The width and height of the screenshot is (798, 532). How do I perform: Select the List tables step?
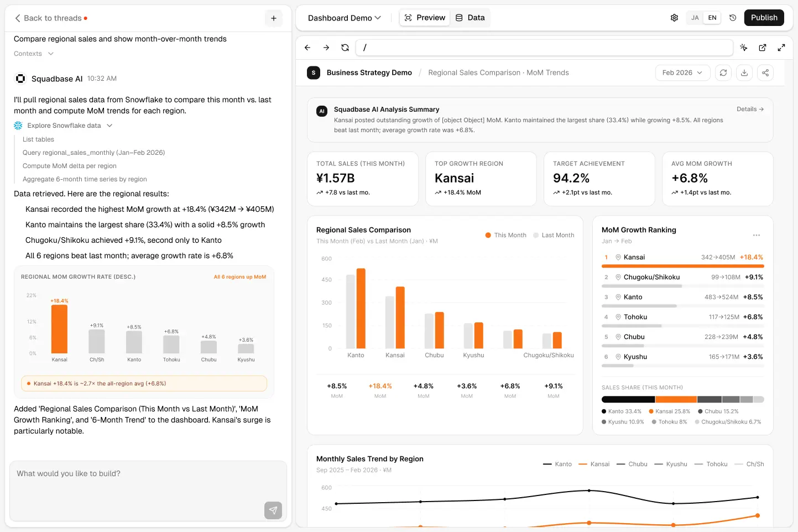click(38, 139)
